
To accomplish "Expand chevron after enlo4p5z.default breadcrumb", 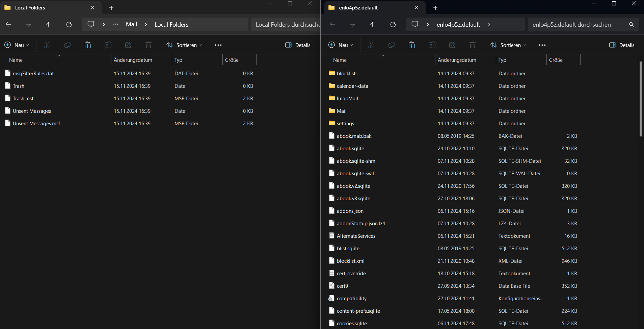I will point(489,24).
